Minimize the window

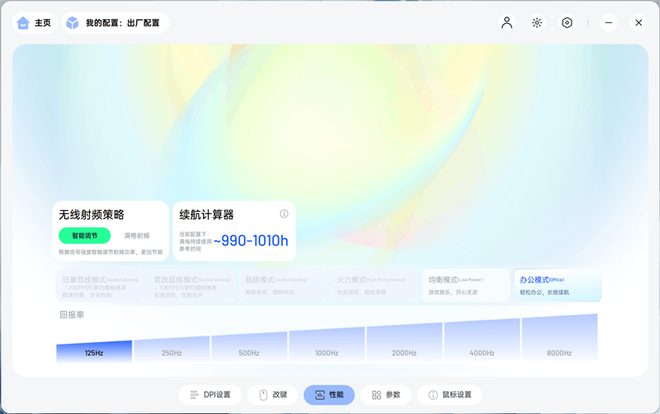[607, 22]
